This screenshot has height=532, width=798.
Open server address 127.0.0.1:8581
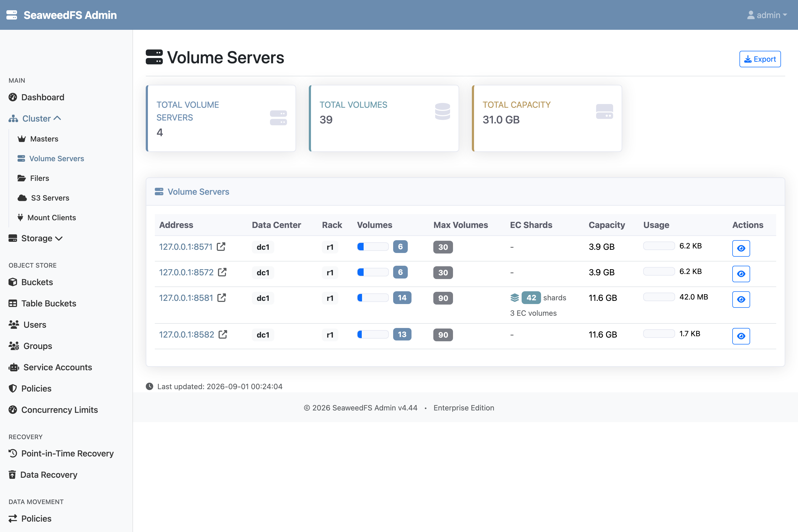(186, 298)
